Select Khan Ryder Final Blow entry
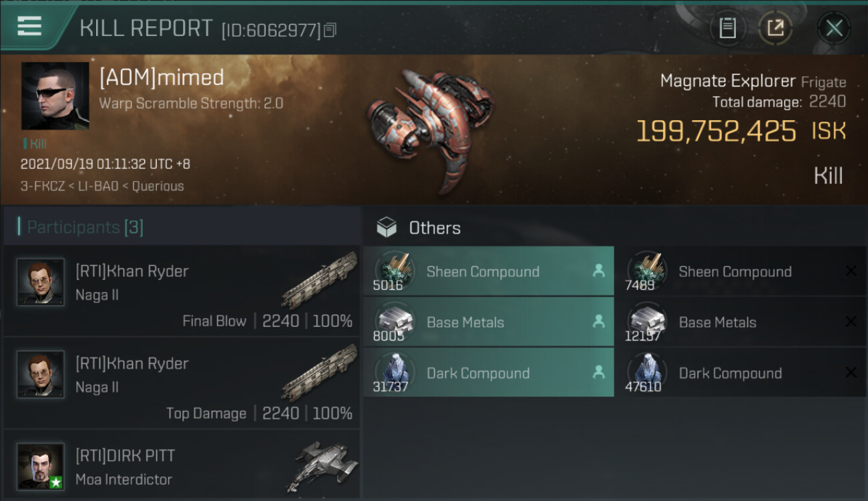Screen dimensions: 868x501 point(182,291)
